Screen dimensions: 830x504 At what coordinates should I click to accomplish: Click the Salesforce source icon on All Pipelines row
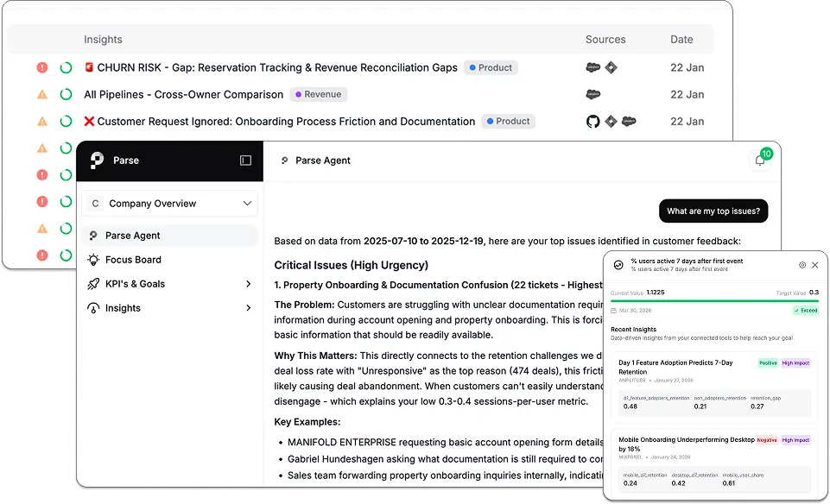(x=592, y=95)
